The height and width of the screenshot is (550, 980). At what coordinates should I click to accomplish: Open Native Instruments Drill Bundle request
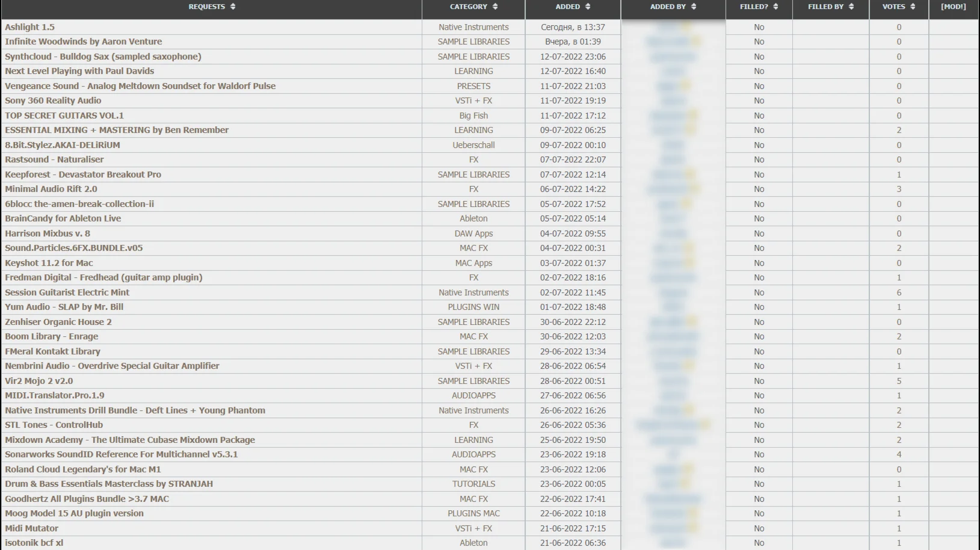coord(135,410)
